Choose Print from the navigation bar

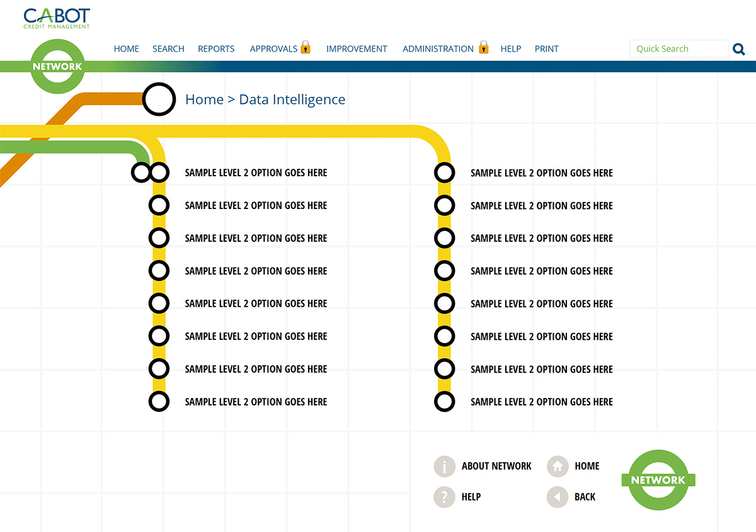(546, 49)
